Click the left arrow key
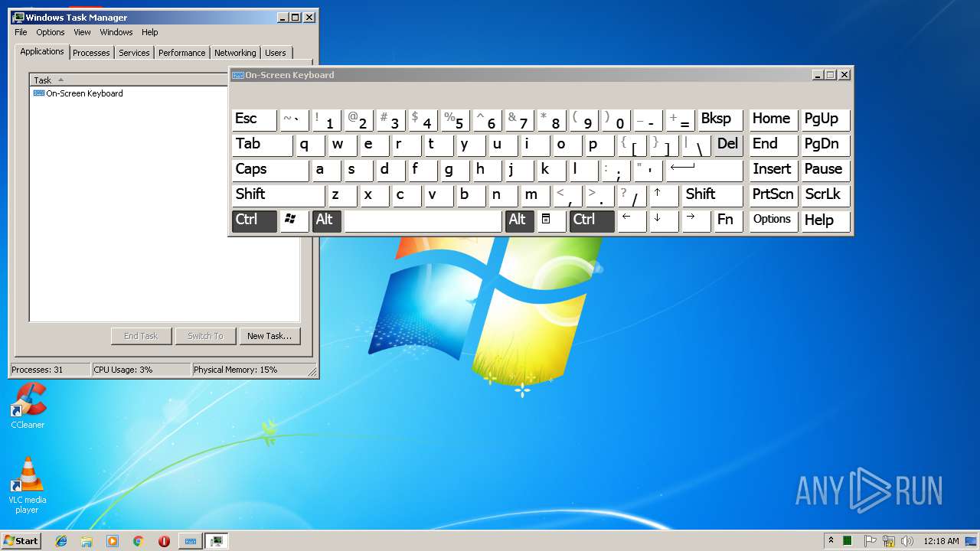This screenshot has width=980, height=551. coord(632,220)
